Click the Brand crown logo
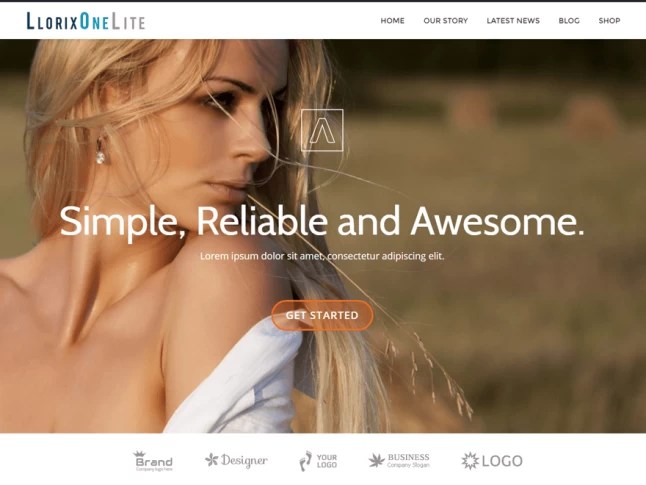Screen dimensions: 646x485 click(153, 461)
